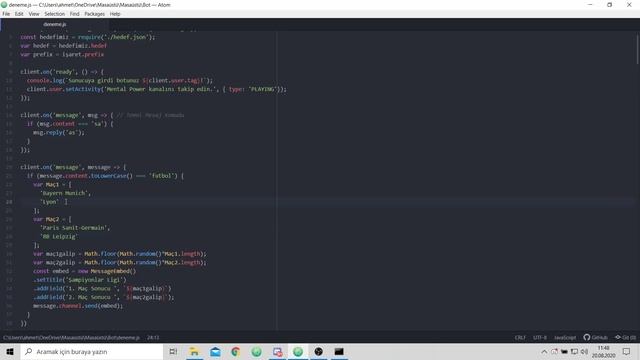Open the clock and calendar flyout
Image resolution: width=640 pixels, height=360 pixels.
click(604, 351)
